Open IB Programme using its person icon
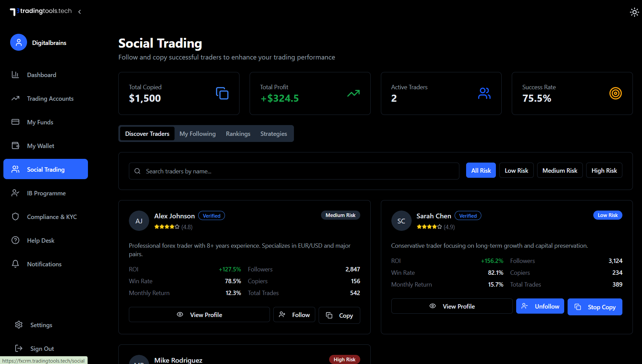 [x=16, y=193]
